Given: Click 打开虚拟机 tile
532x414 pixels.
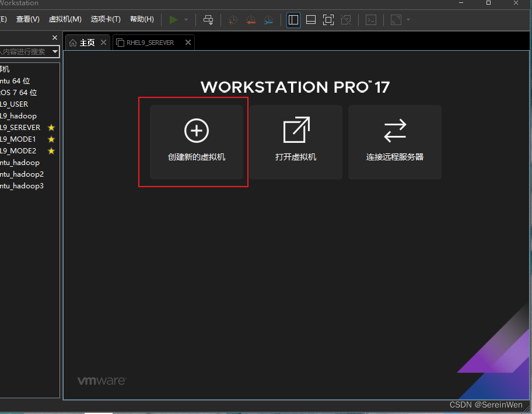Looking at the screenshot, I should pos(296,142).
